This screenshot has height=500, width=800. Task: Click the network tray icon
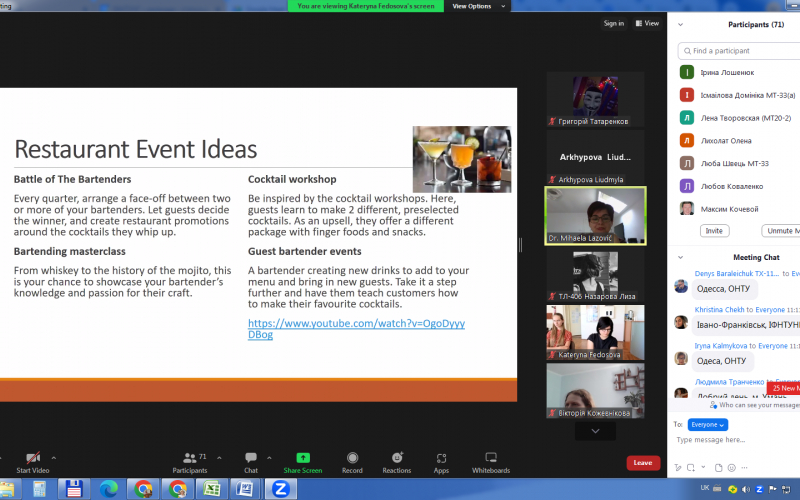point(786,489)
